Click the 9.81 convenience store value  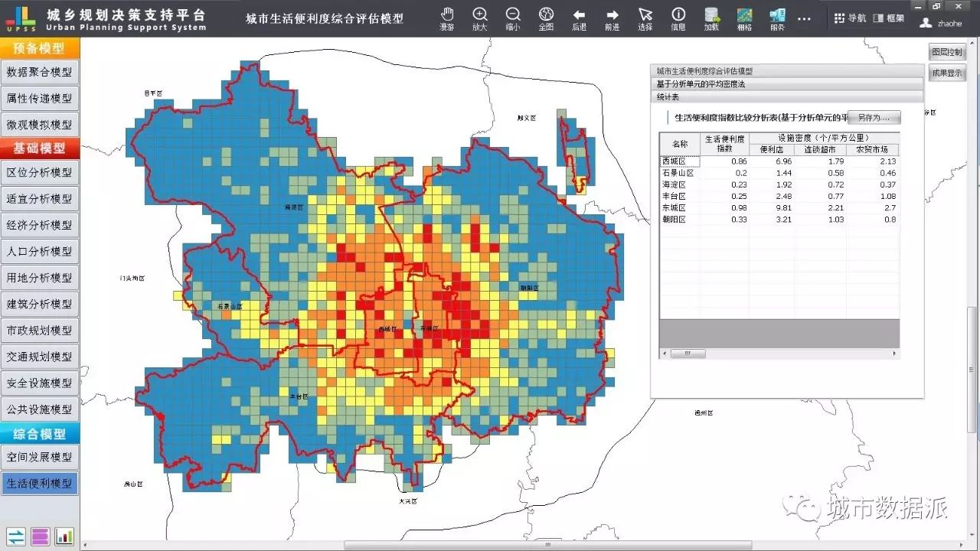(783, 207)
